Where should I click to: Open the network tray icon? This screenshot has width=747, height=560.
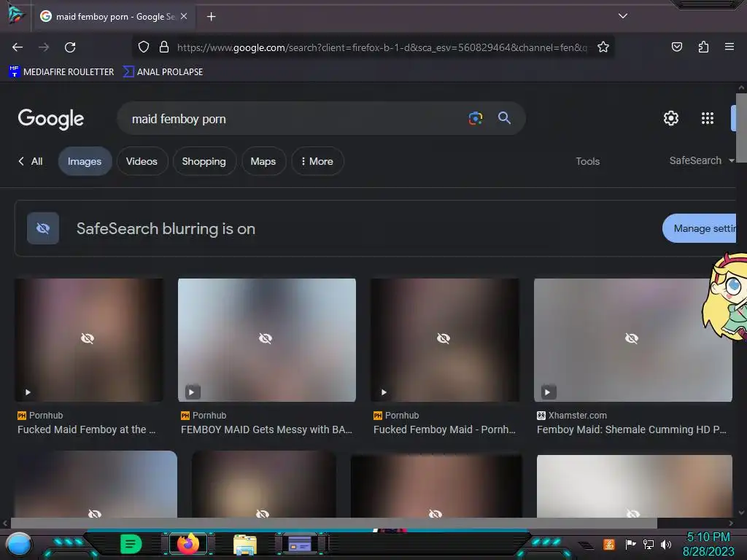(648, 544)
